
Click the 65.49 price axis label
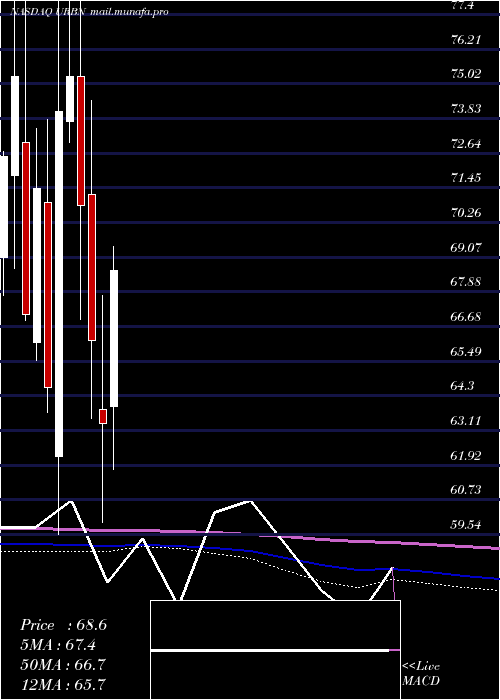click(466, 351)
